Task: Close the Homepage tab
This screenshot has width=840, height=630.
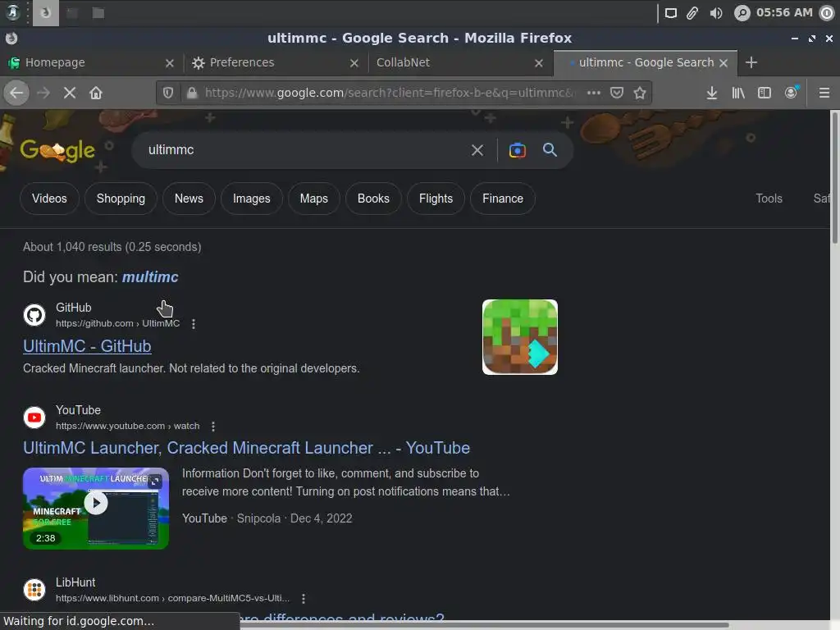Action: (x=170, y=63)
